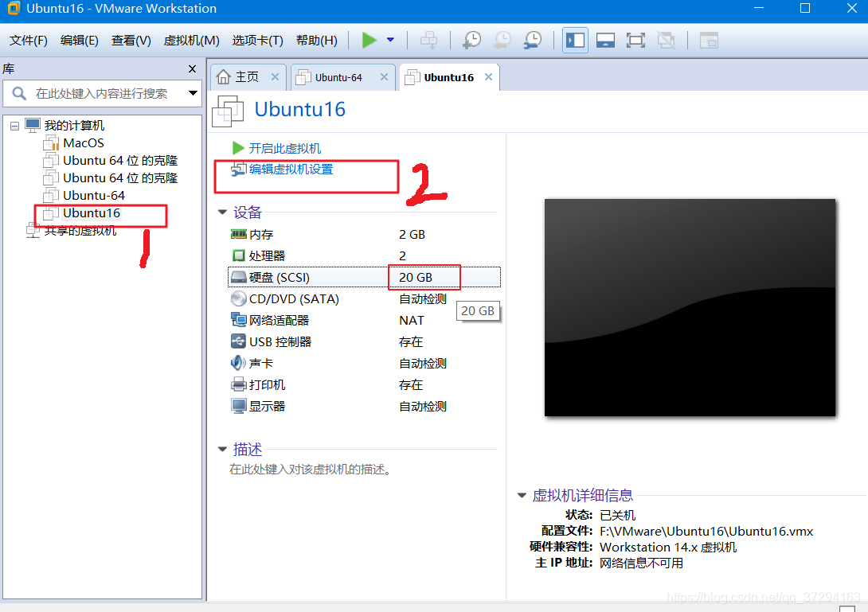Image resolution: width=868 pixels, height=612 pixels.
Task: Open the 选项卡(T) menu
Action: click(257, 41)
